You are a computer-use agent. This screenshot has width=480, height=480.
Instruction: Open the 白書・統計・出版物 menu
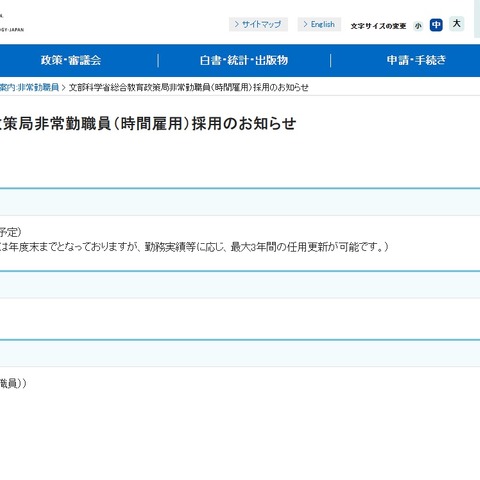pyautogui.click(x=244, y=60)
